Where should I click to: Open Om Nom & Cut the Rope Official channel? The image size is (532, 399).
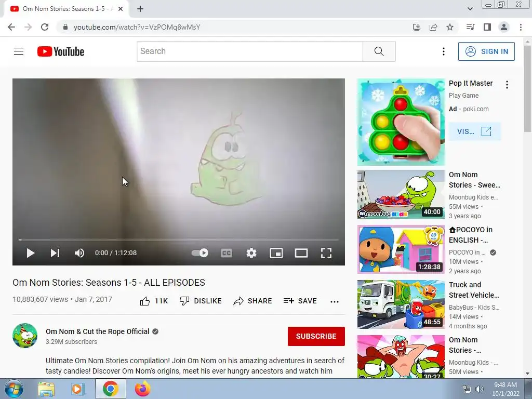(97, 331)
